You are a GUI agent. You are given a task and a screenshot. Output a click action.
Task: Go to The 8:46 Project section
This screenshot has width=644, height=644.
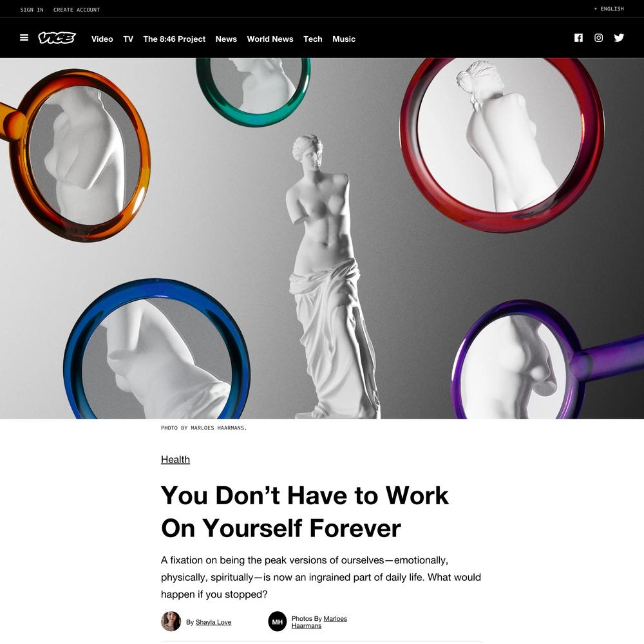click(174, 39)
